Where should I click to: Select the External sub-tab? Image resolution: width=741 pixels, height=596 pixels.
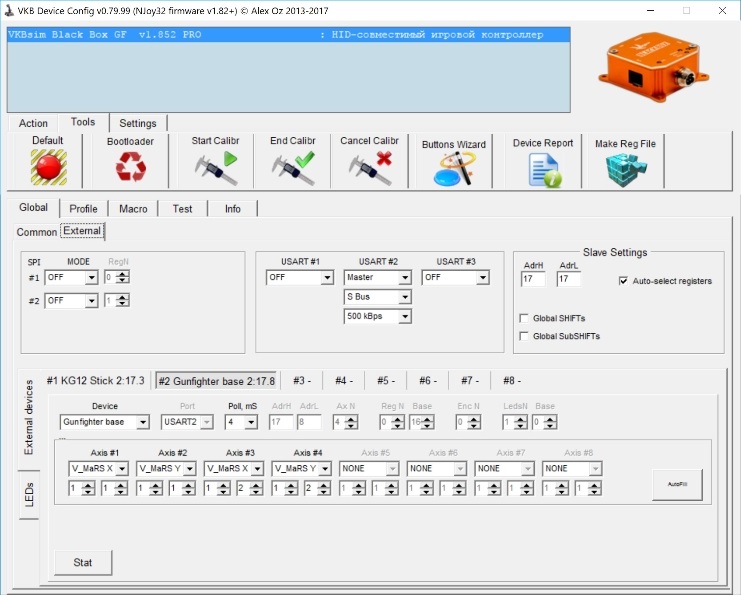[x=82, y=231]
